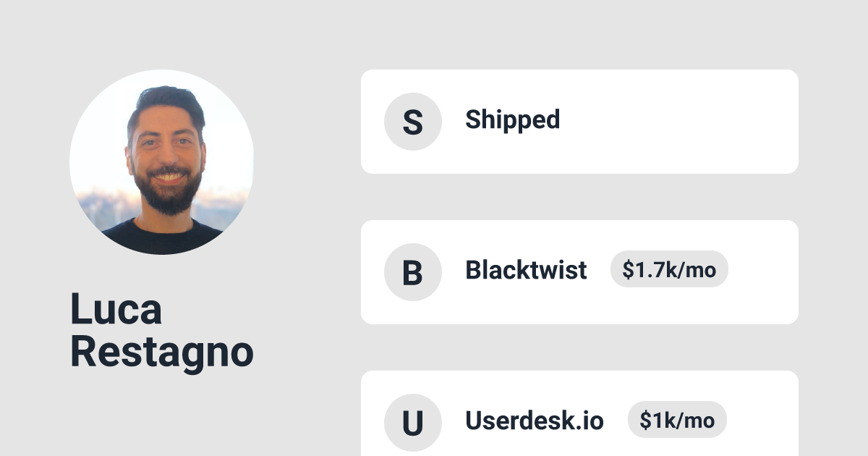The width and height of the screenshot is (868, 456).
Task: Open the Blacktwist product title
Action: [x=526, y=270]
